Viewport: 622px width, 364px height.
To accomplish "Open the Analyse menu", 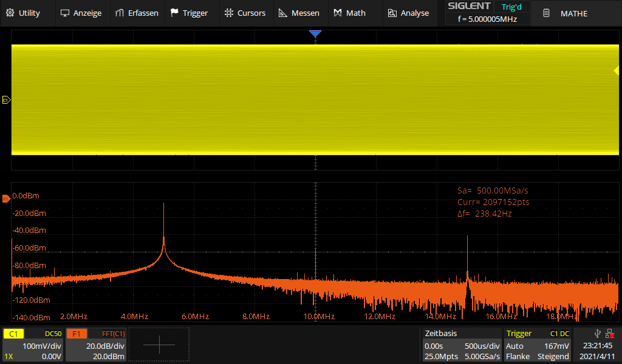I will (408, 13).
